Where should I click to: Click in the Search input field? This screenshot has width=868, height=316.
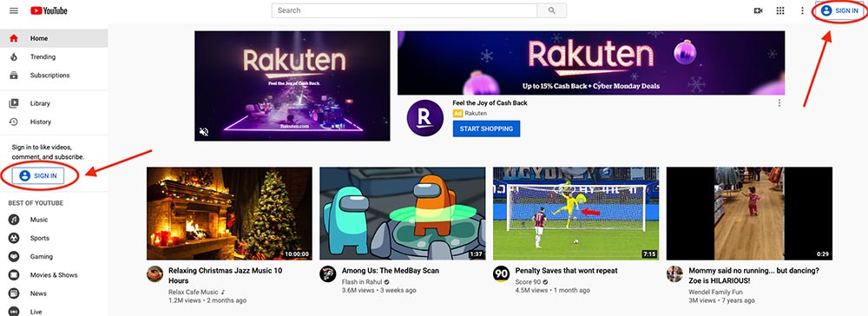[404, 10]
